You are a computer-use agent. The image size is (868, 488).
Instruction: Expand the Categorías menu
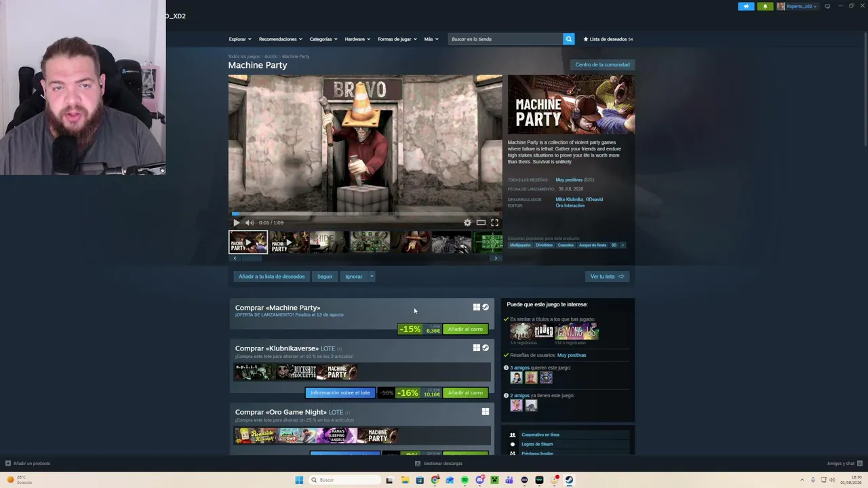coord(323,39)
